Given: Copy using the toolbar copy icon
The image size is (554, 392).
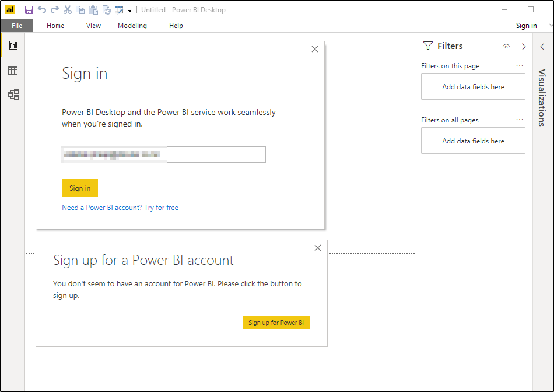Looking at the screenshot, I should (x=80, y=9).
